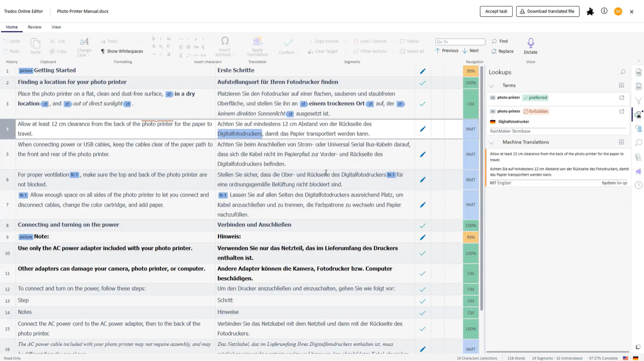The height and width of the screenshot is (361, 644).
Task: Open the Change Case dropdown
Action: pos(84,47)
